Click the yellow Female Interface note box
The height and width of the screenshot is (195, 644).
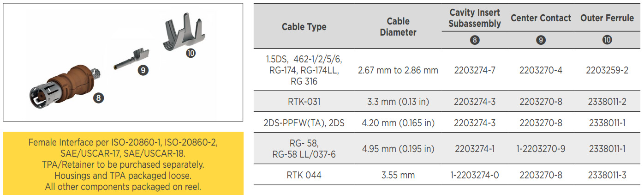[x=123, y=164]
